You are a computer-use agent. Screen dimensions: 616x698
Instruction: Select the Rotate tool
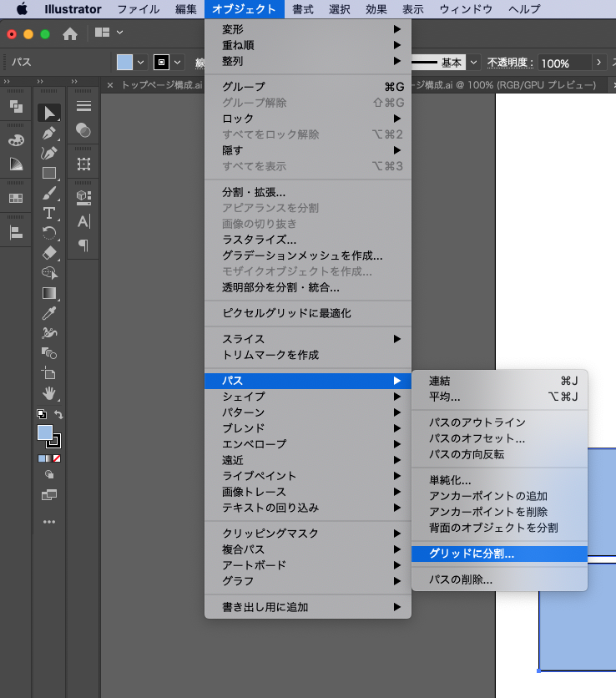[49, 233]
